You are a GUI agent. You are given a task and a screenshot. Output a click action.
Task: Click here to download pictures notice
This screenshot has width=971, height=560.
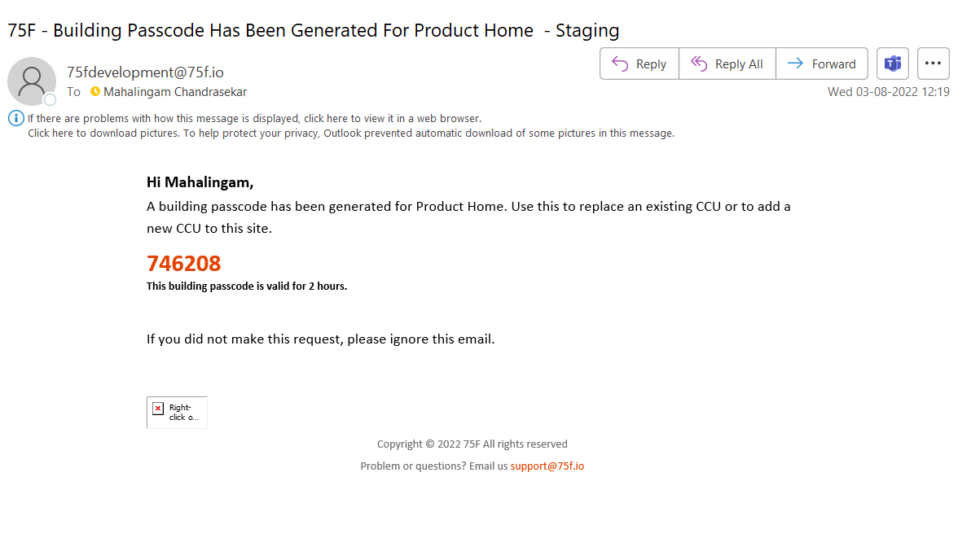[x=351, y=133]
